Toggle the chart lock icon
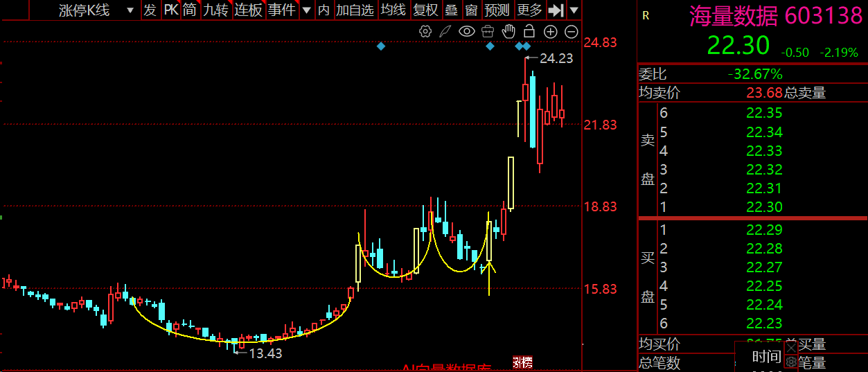Viewport: 868px width, 372px height. 529,31
